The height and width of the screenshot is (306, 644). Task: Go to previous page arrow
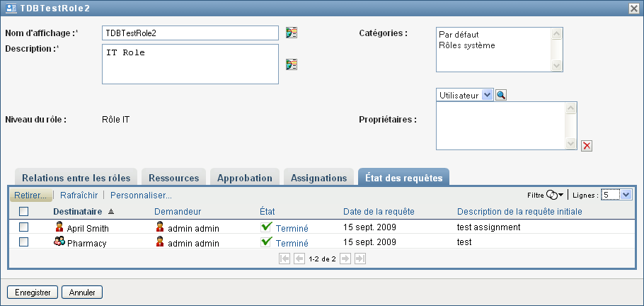[299, 259]
